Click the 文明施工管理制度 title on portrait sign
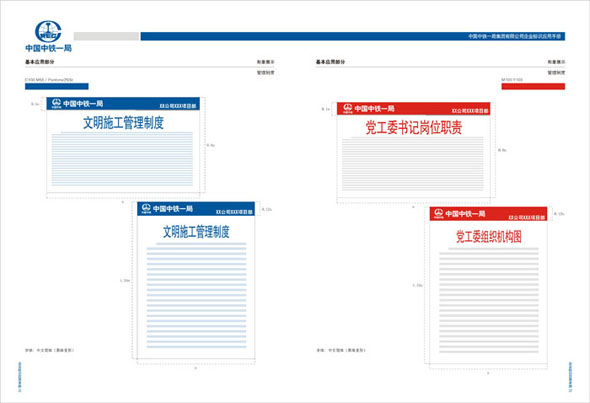The height and width of the screenshot is (403, 590). (196, 232)
